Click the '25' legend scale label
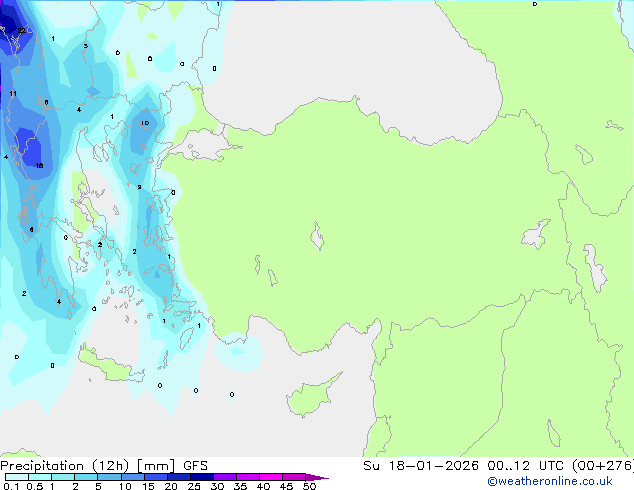The image size is (634, 490). [194, 486]
